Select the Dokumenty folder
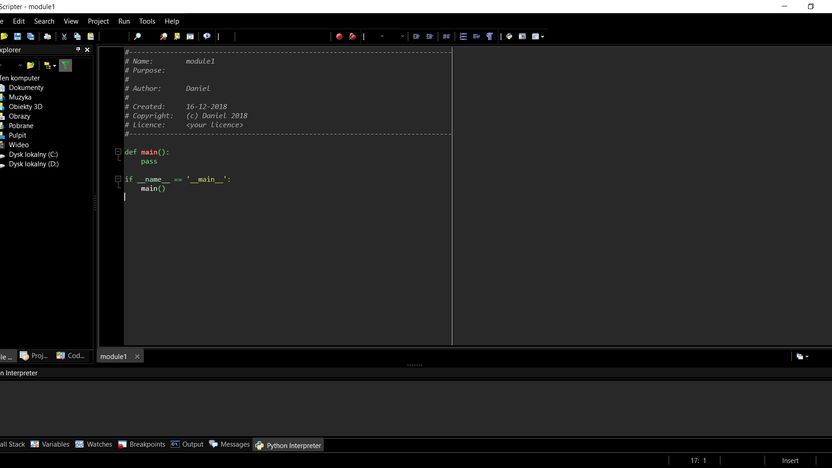Image resolution: width=832 pixels, height=468 pixels. click(x=26, y=88)
